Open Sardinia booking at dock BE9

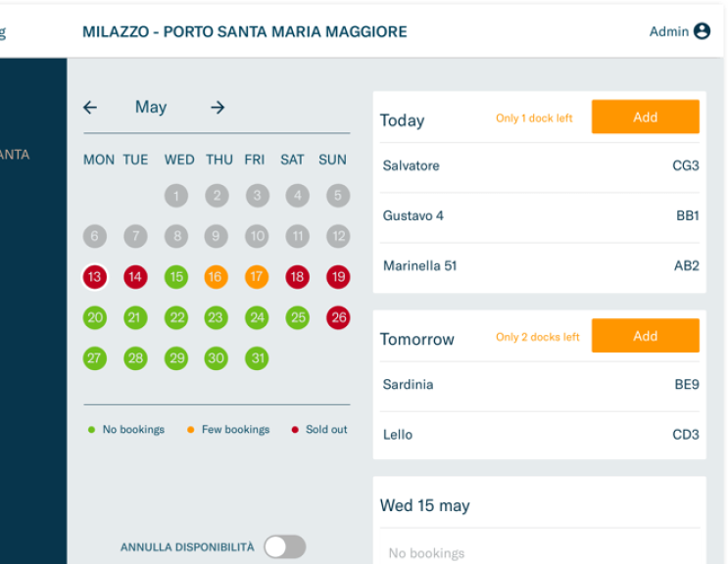coord(540,385)
